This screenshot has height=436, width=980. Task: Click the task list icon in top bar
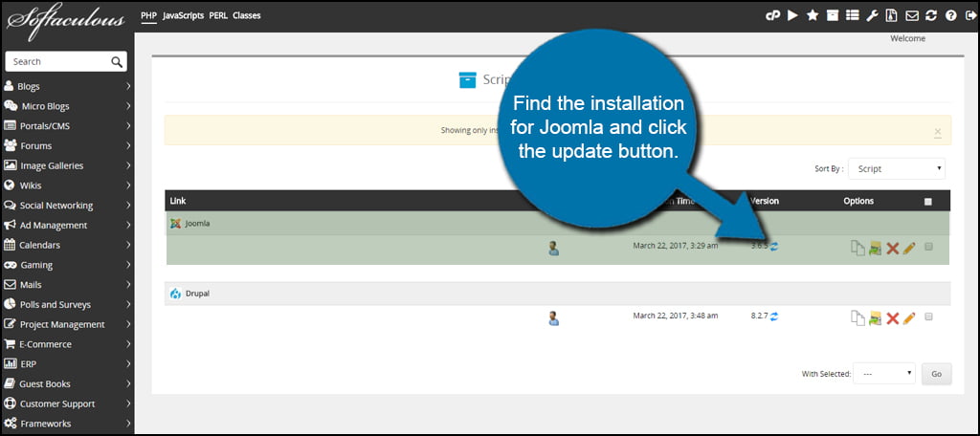pyautogui.click(x=852, y=15)
